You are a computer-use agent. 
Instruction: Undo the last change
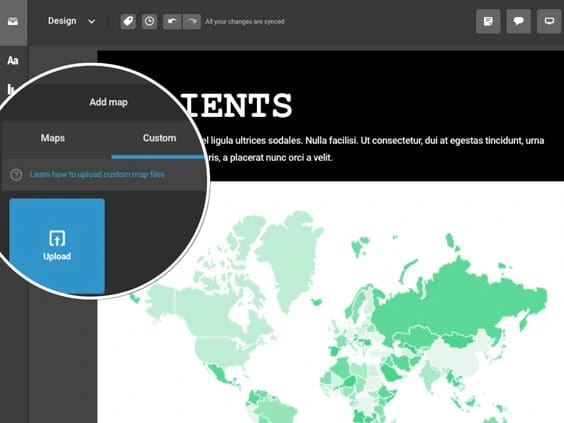[x=172, y=22]
